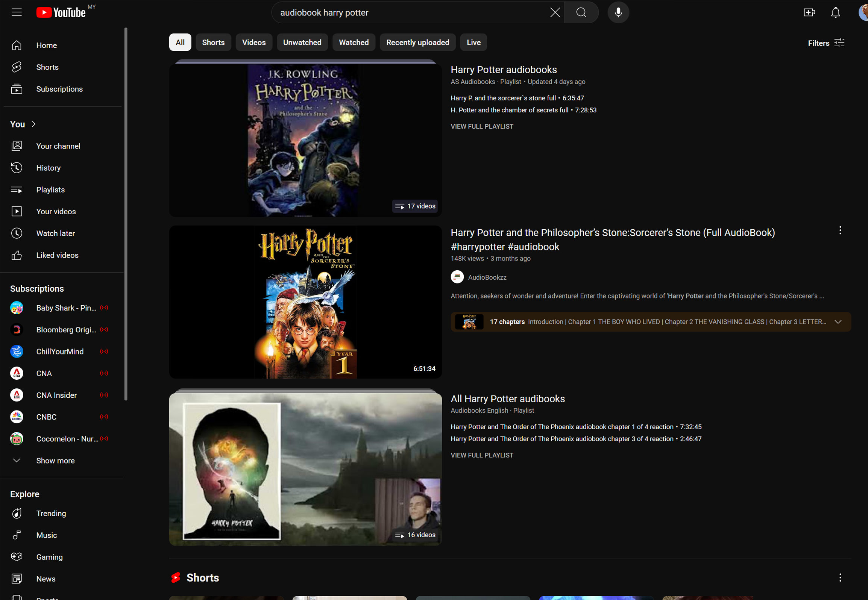The height and width of the screenshot is (600, 868).
Task: Go to Liked videos
Action: 57,255
